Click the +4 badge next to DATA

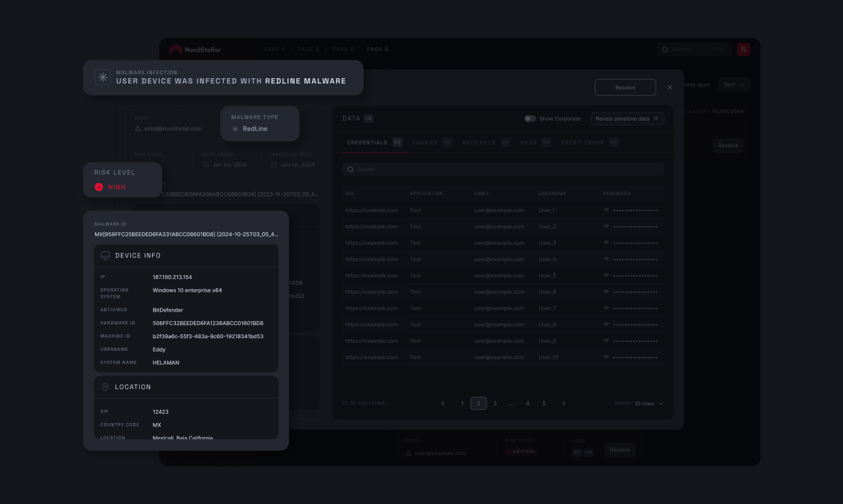pyautogui.click(x=368, y=119)
